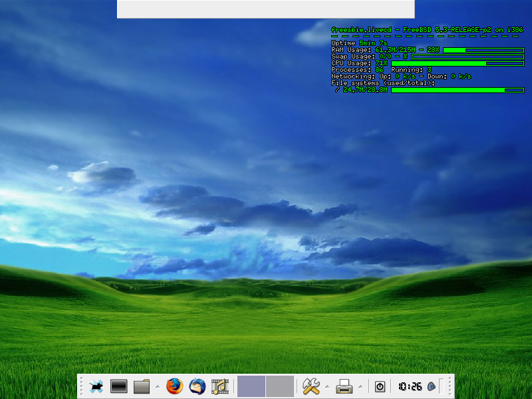The width and height of the screenshot is (532, 399).
Task: Click the RAM Usage progress bar
Action: tap(483, 51)
